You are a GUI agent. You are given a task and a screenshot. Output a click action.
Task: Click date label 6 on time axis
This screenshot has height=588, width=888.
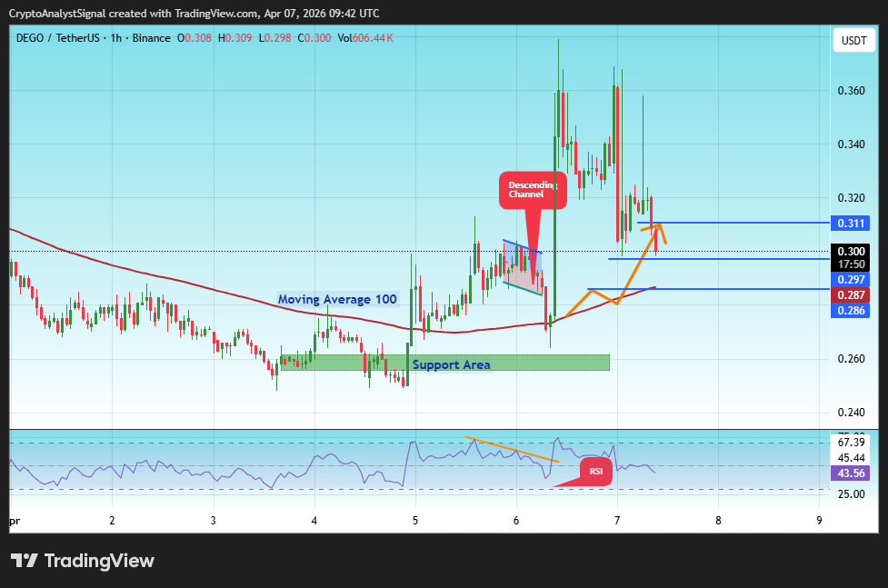[516, 520]
